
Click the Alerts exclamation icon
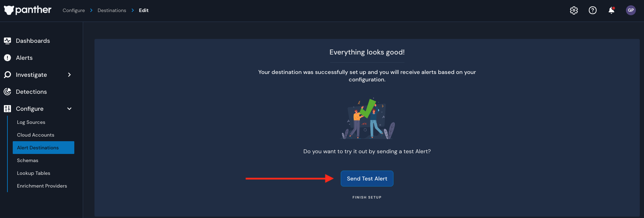[x=7, y=58]
